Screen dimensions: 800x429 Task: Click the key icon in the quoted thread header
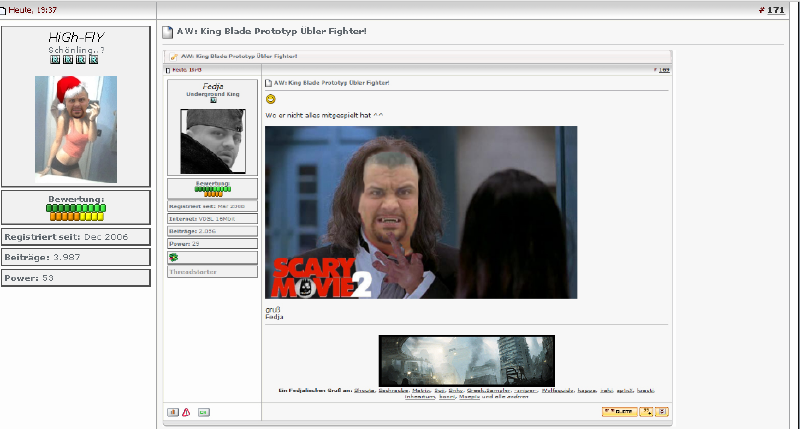coord(173,57)
